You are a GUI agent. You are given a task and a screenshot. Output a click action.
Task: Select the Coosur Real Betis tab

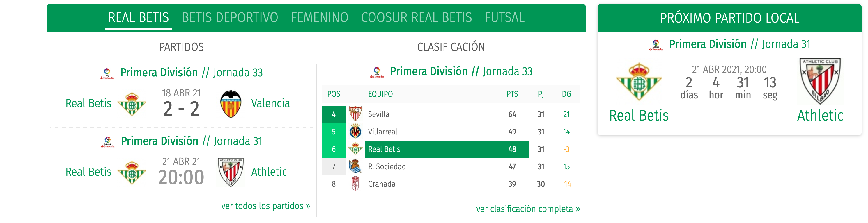417,17
